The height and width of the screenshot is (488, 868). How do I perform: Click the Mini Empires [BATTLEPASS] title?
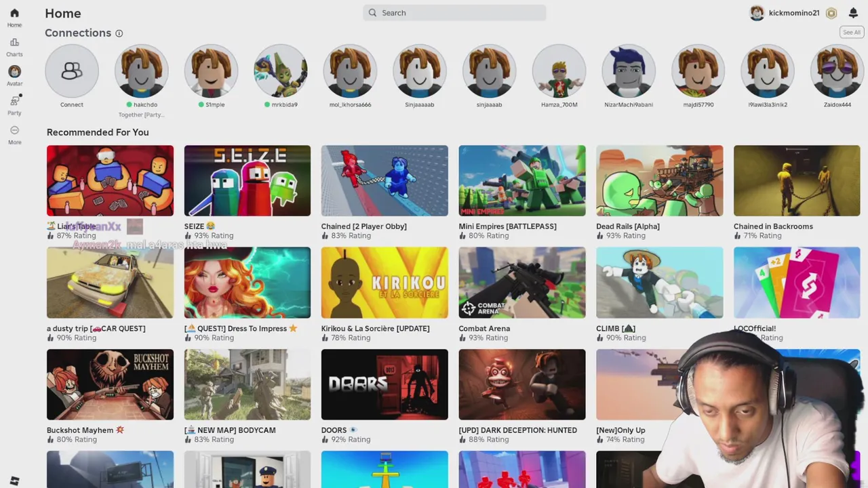tap(508, 226)
